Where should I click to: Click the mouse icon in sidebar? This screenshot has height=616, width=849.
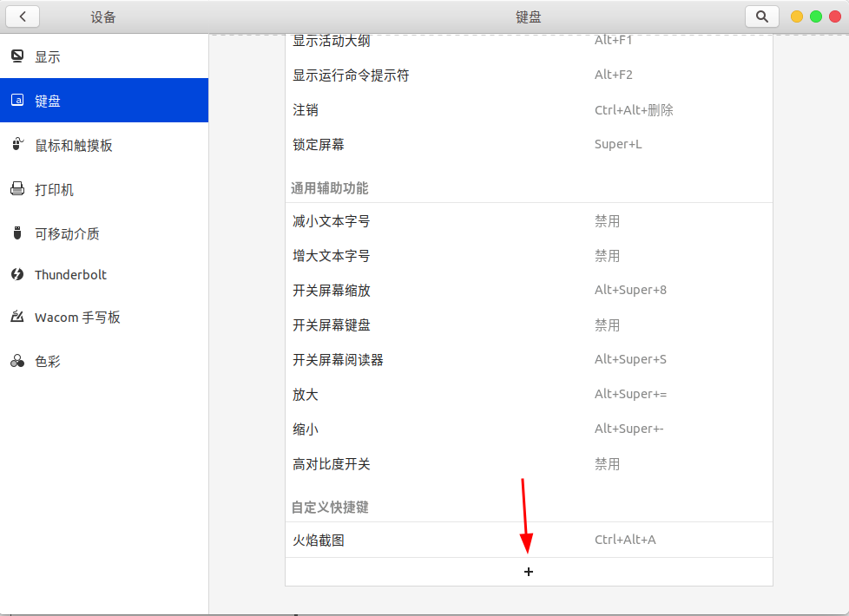pos(17,144)
